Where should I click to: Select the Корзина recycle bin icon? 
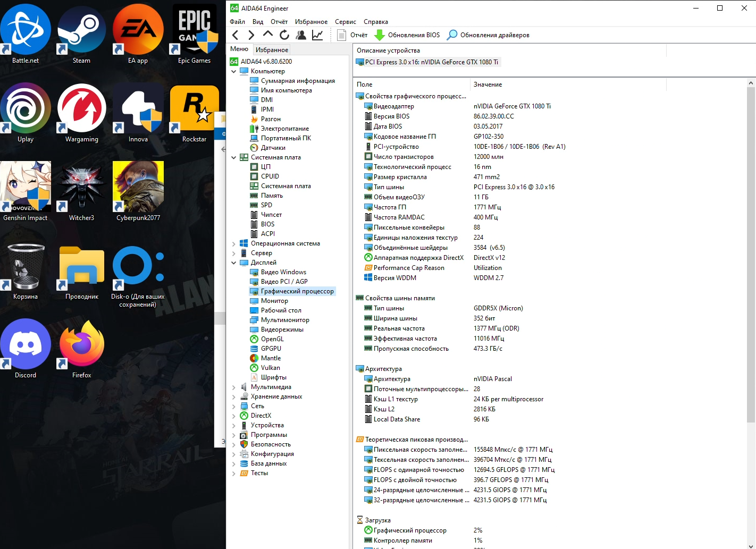pyautogui.click(x=26, y=271)
